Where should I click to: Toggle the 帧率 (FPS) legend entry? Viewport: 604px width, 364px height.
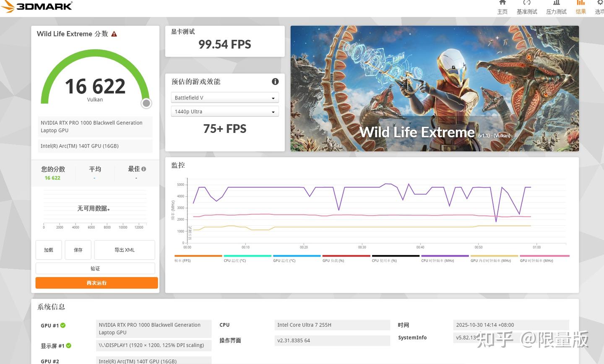coord(198,258)
